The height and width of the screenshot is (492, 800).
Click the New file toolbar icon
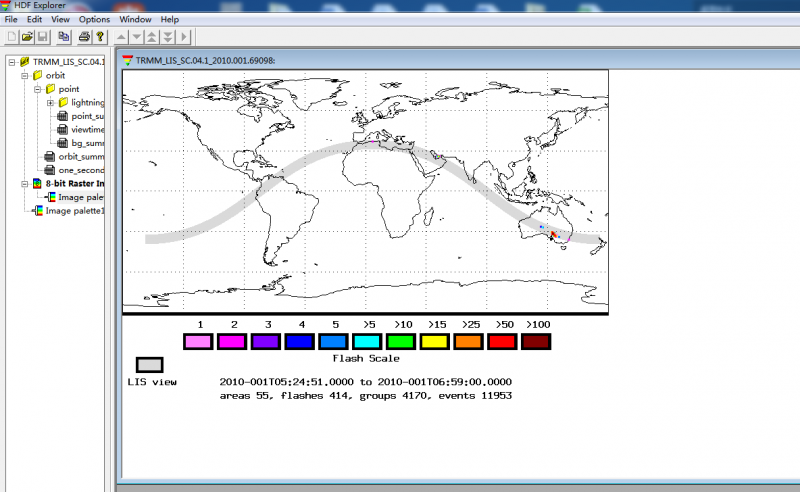12,37
